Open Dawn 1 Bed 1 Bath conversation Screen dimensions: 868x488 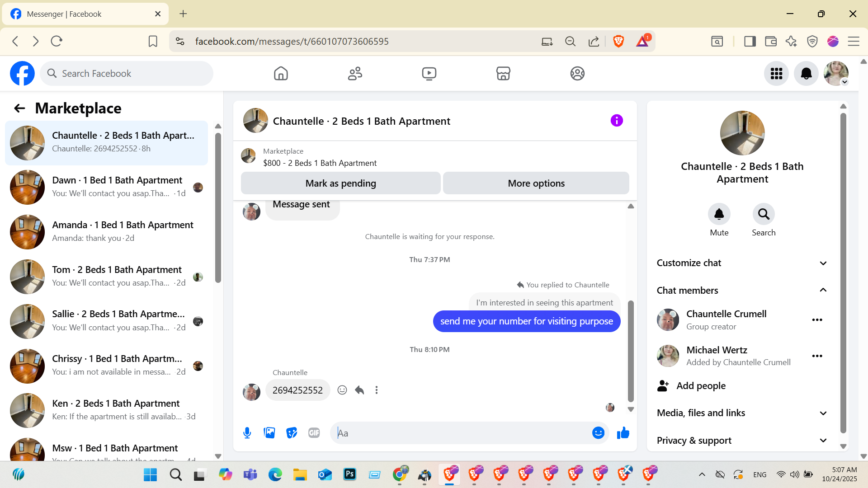(107, 187)
